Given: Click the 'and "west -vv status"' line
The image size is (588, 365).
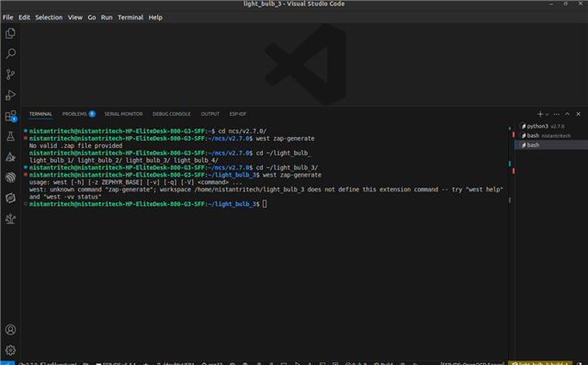Looking at the screenshot, I should 65,197.
